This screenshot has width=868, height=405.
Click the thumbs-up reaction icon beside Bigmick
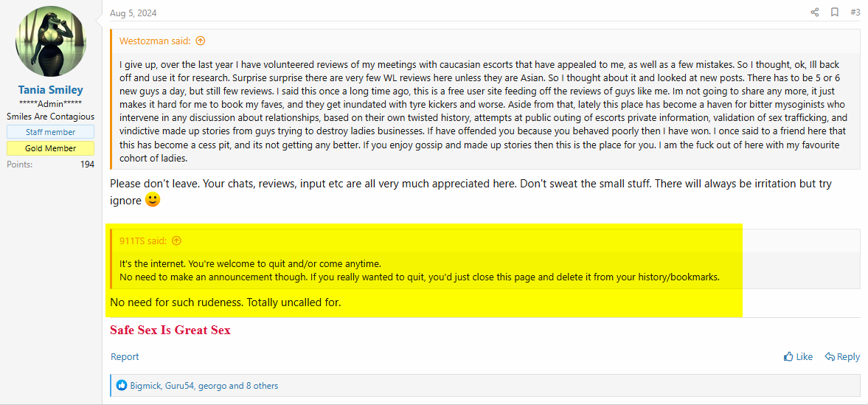pos(122,386)
